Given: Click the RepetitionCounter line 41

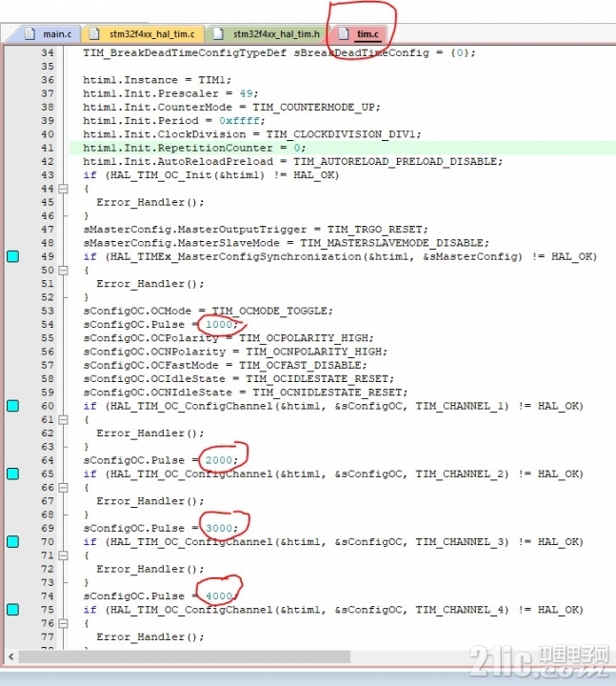Looking at the screenshot, I should tap(343, 148).
